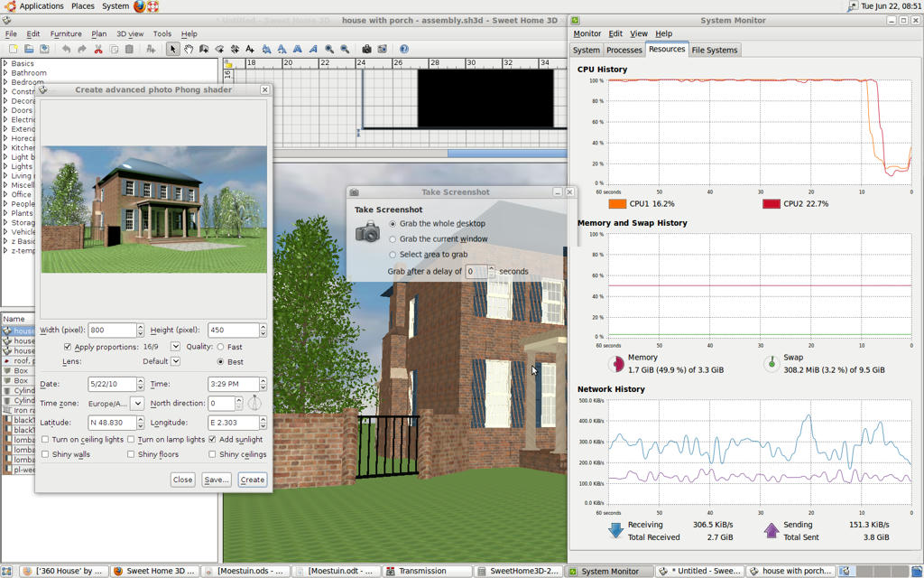Choose the Select arrow tool
This screenshot has height=578, width=924.
pyautogui.click(x=172, y=49)
